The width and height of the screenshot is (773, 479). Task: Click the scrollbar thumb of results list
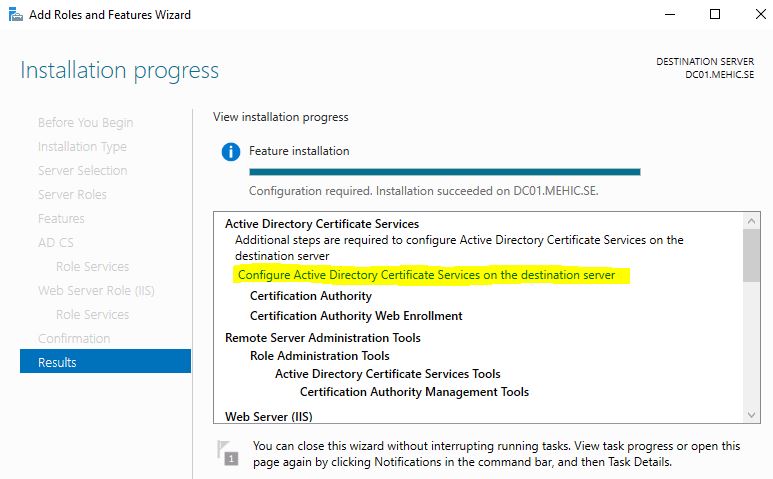coord(751,255)
